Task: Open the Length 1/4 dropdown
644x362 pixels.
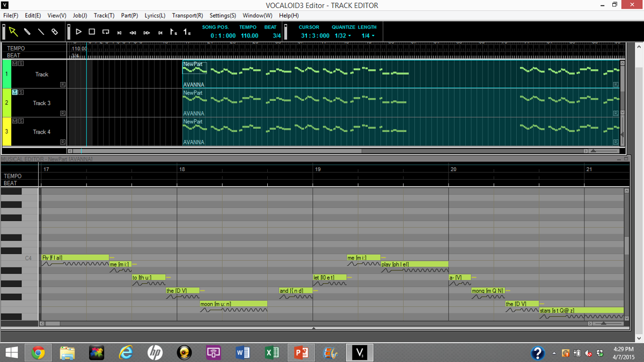Action: tap(368, 35)
